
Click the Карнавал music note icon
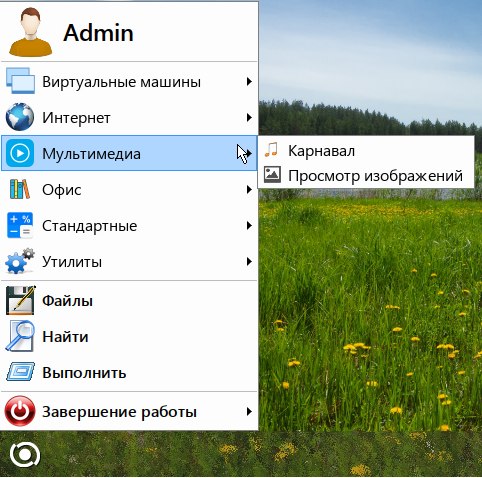[x=271, y=150]
